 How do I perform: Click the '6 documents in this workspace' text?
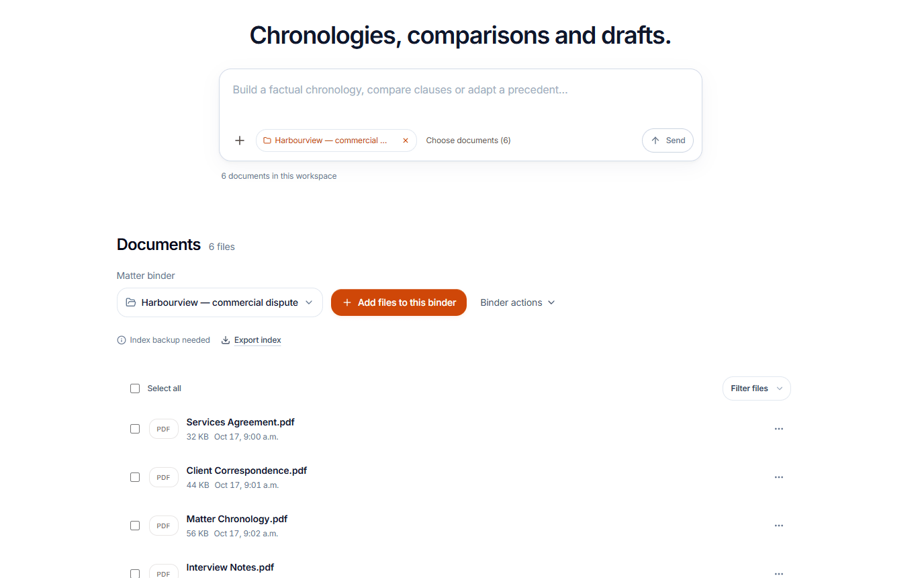279,176
